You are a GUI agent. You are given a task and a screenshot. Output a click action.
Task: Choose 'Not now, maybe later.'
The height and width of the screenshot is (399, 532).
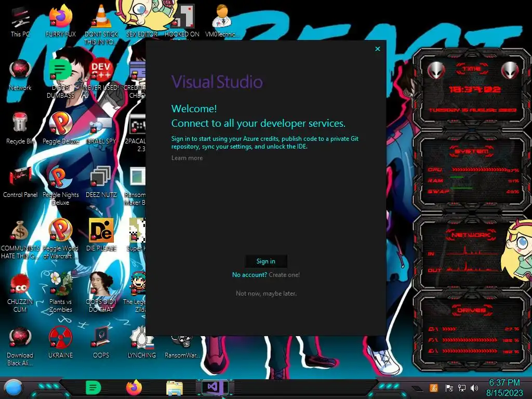266,294
